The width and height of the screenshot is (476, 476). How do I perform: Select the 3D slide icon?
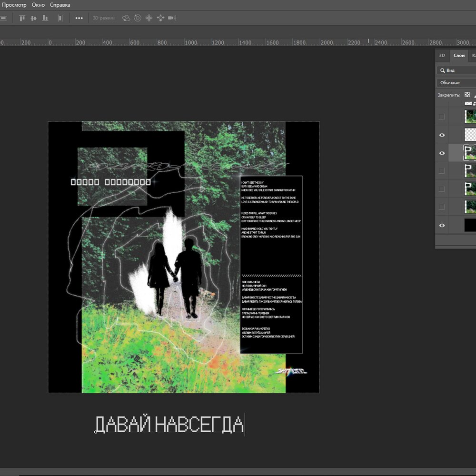pos(160,18)
